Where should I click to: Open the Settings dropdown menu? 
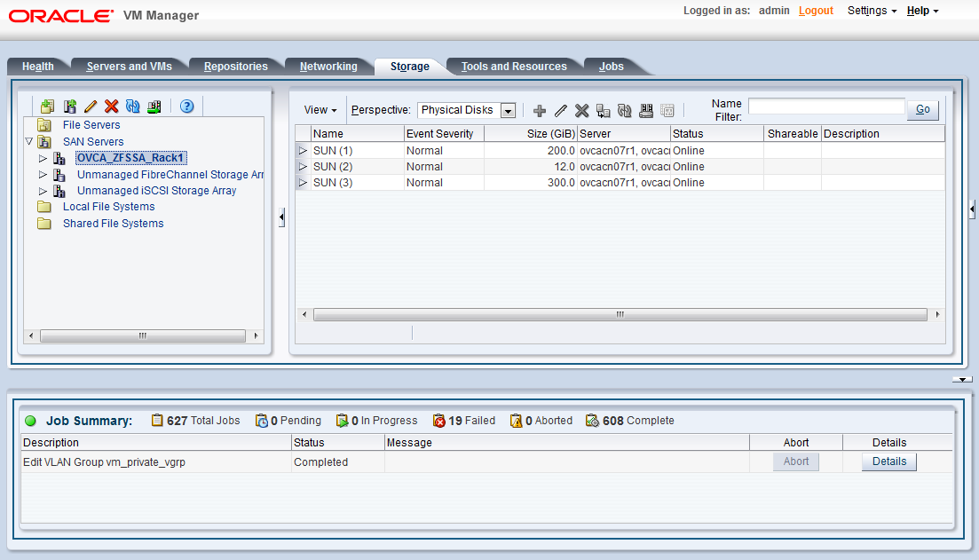(872, 11)
